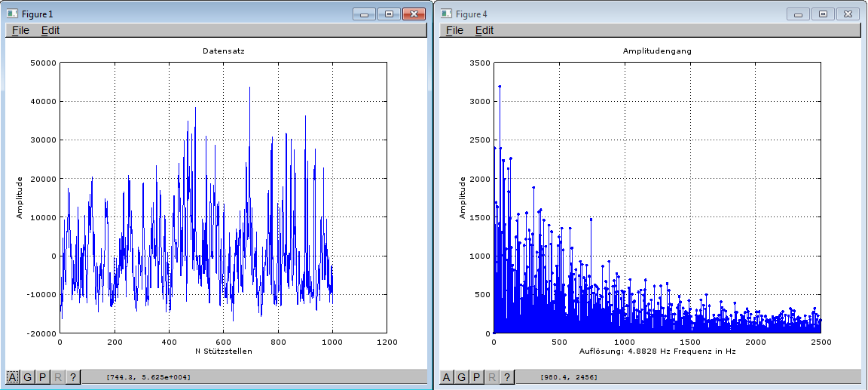Minimize the Figure 4 window

click(x=799, y=14)
